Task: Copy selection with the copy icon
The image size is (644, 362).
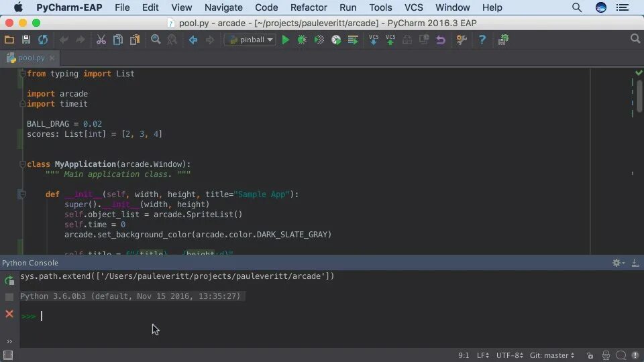Action: tap(118, 40)
